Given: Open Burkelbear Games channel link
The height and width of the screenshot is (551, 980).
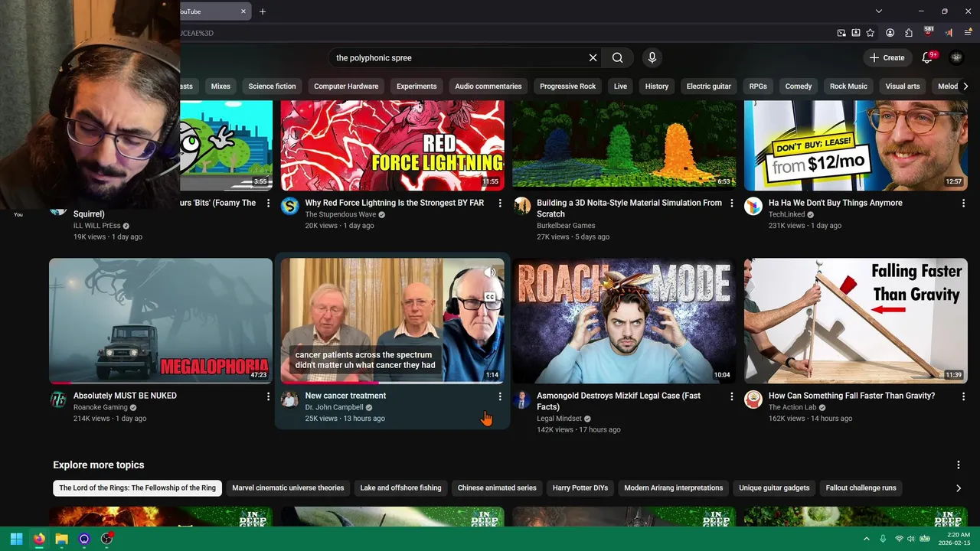Looking at the screenshot, I should click(566, 226).
